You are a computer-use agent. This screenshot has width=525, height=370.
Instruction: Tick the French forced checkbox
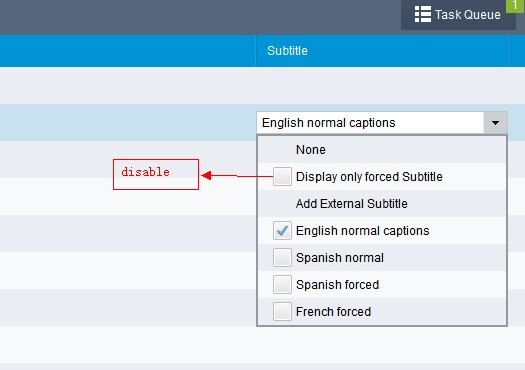[x=282, y=311]
